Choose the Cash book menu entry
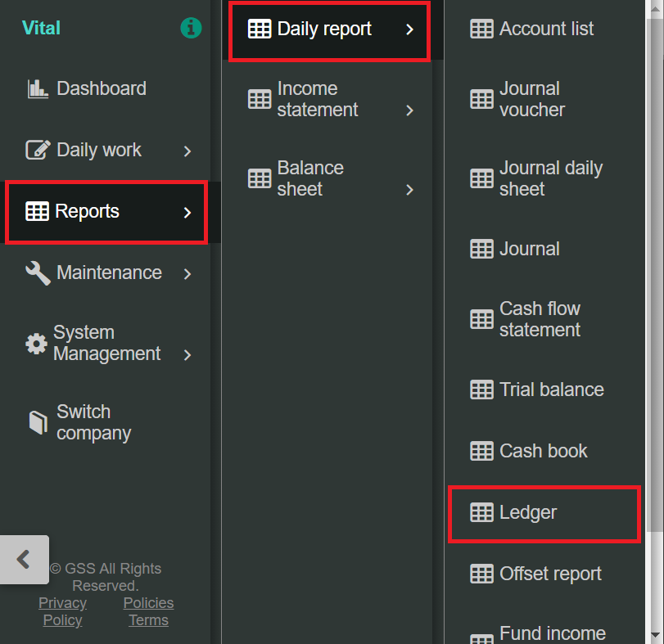This screenshot has height=644, width=664. click(543, 451)
